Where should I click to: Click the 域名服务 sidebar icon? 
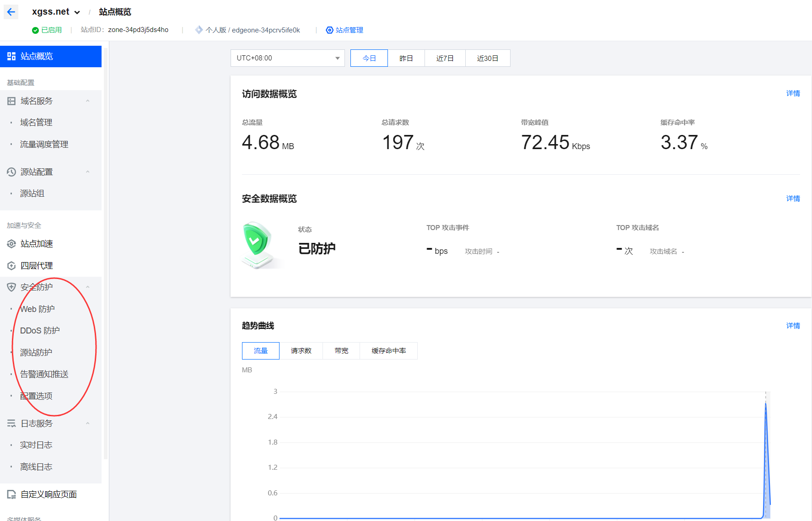pyautogui.click(x=11, y=101)
